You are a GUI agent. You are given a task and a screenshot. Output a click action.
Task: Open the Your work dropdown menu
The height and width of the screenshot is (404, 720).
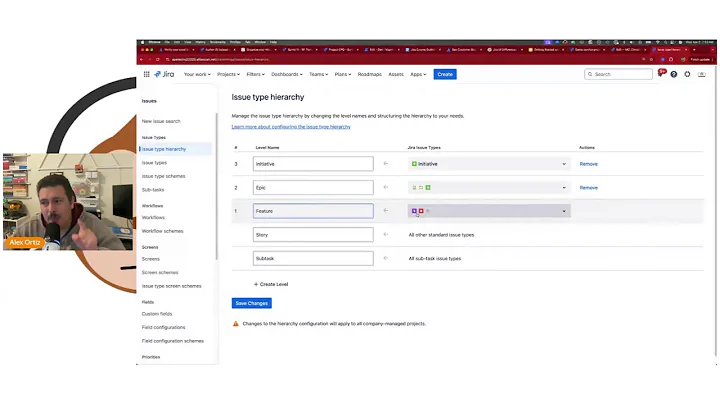197,74
